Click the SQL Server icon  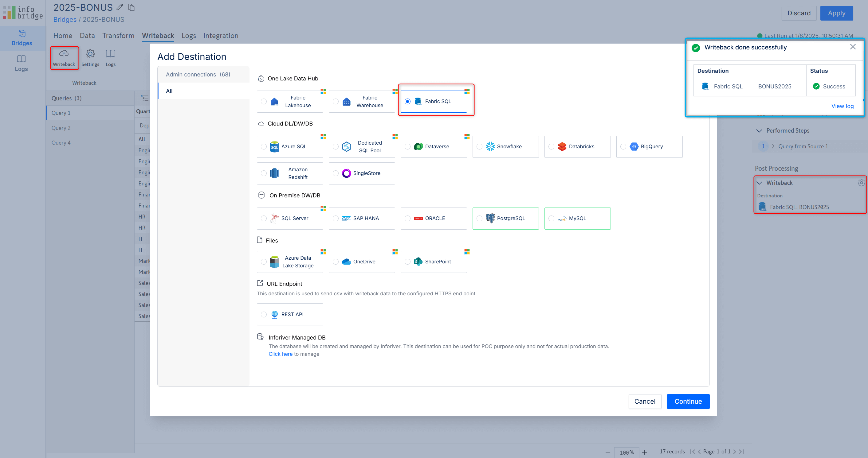(x=275, y=219)
